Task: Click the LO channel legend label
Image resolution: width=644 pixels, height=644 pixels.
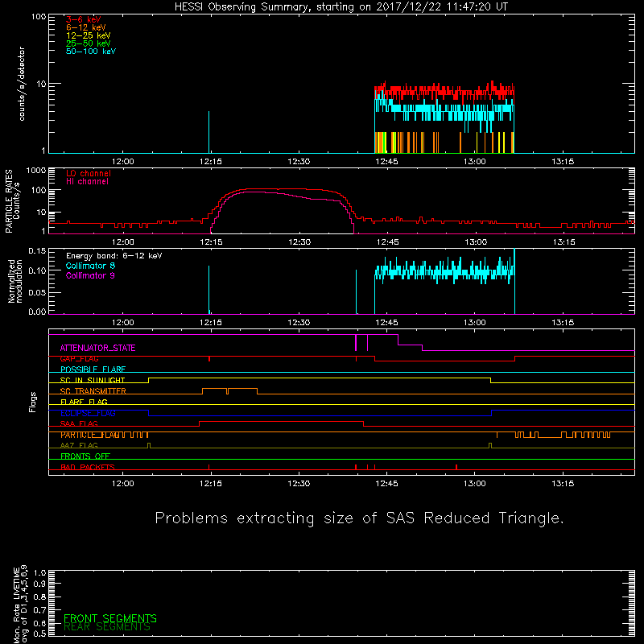Action: point(89,173)
